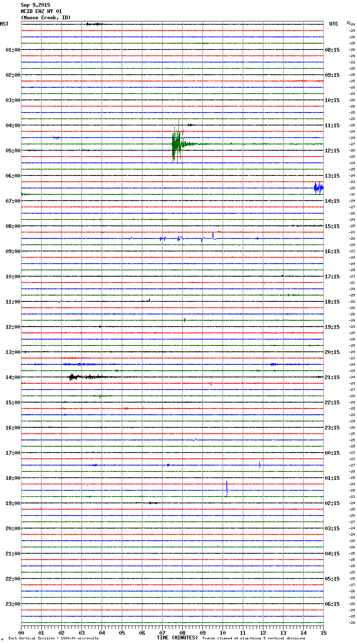Select the 04:00 MST hour label
This screenshot has height=644, width=357.
click(x=13, y=126)
